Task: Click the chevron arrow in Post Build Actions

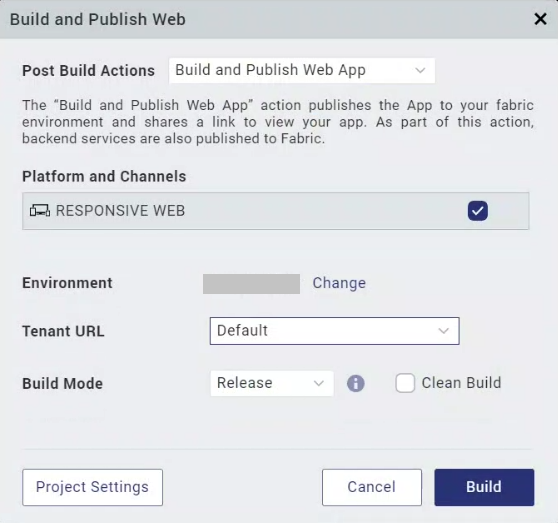Action: point(420,70)
